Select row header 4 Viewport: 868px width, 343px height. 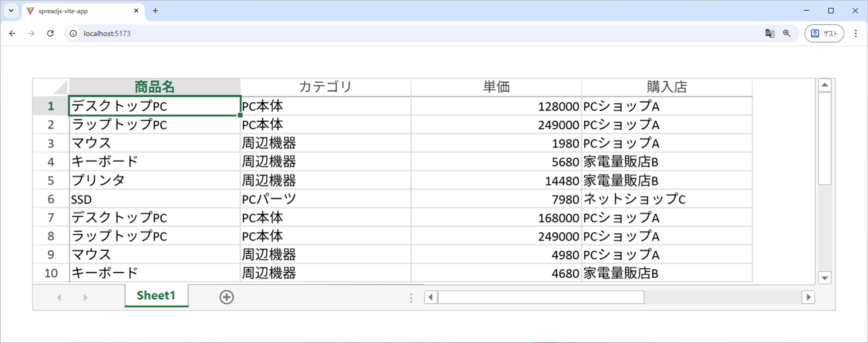click(51, 162)
